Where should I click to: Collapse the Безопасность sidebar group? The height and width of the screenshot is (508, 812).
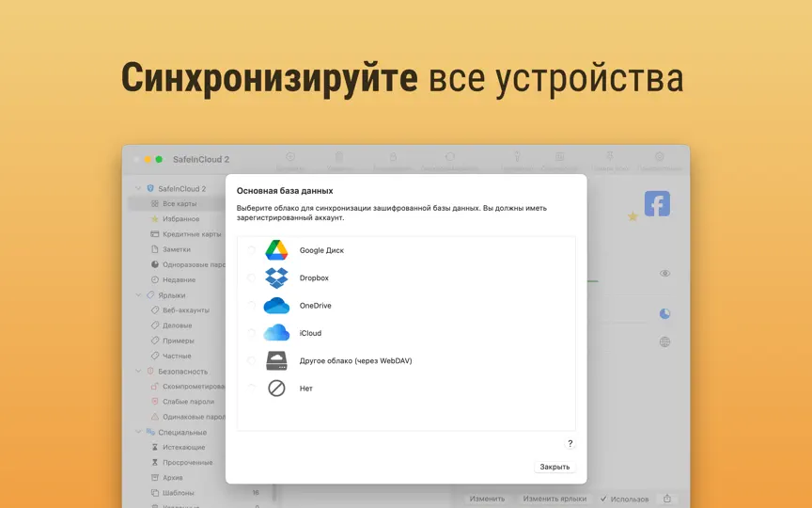tap(138, 372)
